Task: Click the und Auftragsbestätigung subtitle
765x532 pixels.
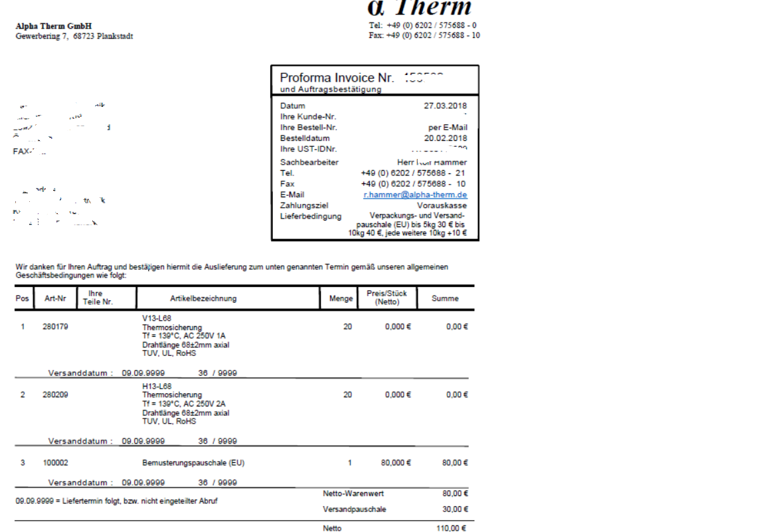Action: tap(330, 89)
